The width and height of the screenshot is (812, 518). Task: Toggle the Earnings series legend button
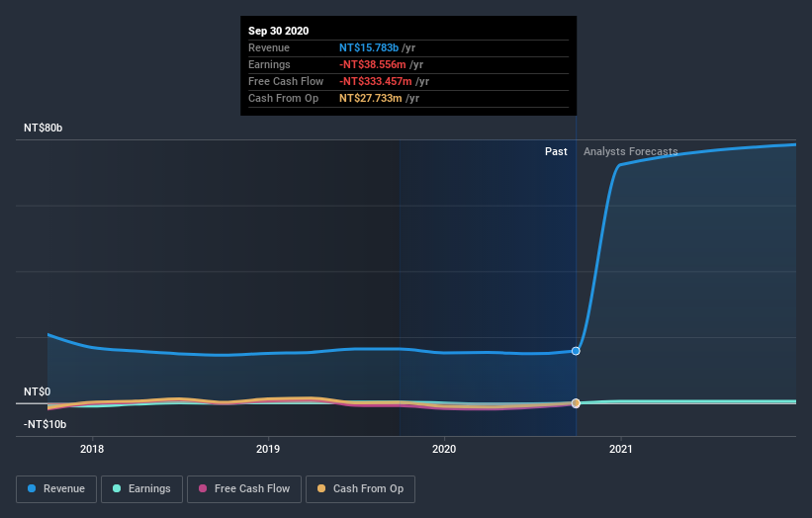[x=141, y=489]
